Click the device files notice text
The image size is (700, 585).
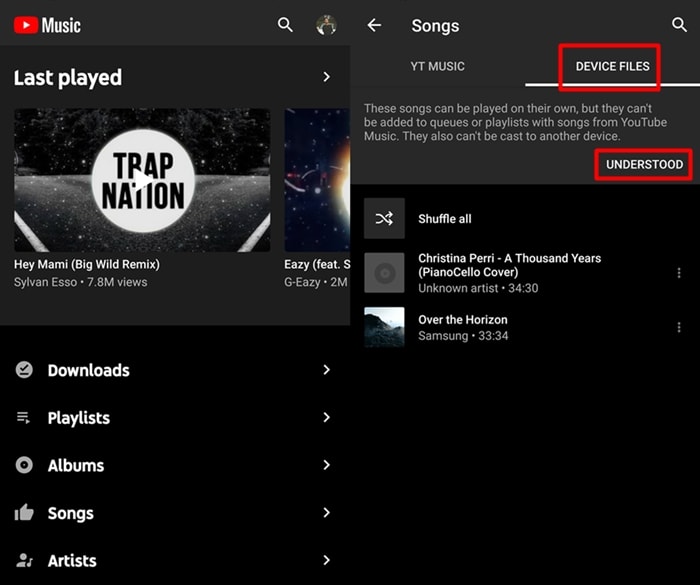515,122
